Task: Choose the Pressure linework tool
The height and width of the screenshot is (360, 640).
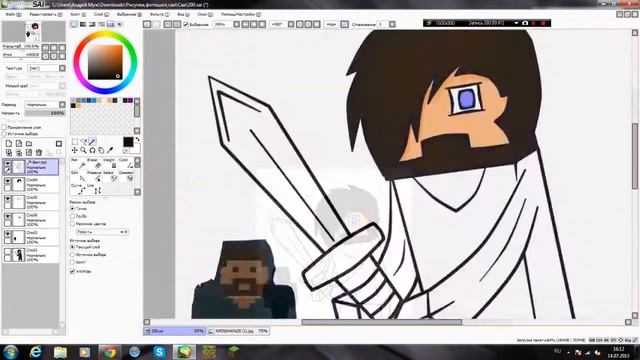Action: 94,176
